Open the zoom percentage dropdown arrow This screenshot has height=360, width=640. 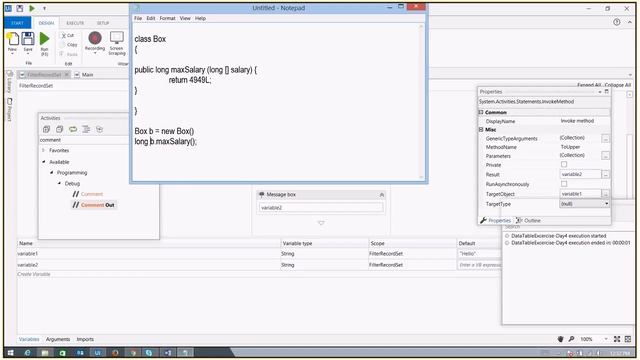[x=606, y=339]
